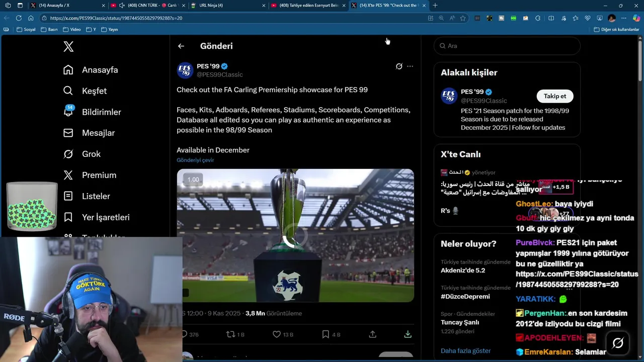Image resolution: width=644 pixels, height=362 pixels.
Task: Click the page vertical scrollbar
Action: click(x=640, y=60)
